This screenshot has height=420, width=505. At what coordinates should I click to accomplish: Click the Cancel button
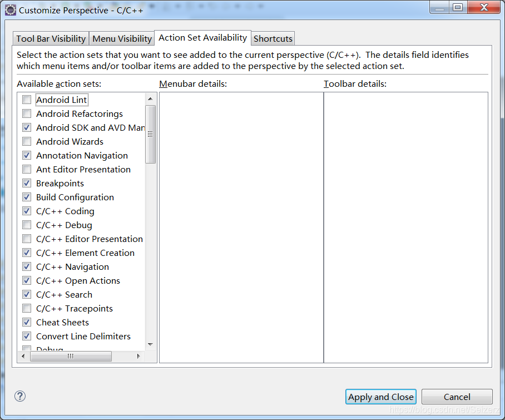coord(457,397)
